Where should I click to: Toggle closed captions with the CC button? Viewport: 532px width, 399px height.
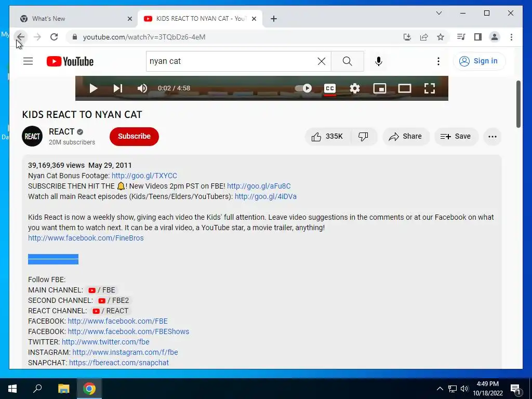point(330,88)
